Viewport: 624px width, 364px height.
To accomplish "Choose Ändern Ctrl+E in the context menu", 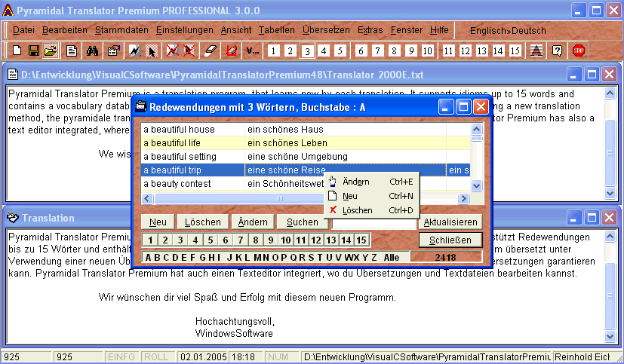I will click(372, 182).
